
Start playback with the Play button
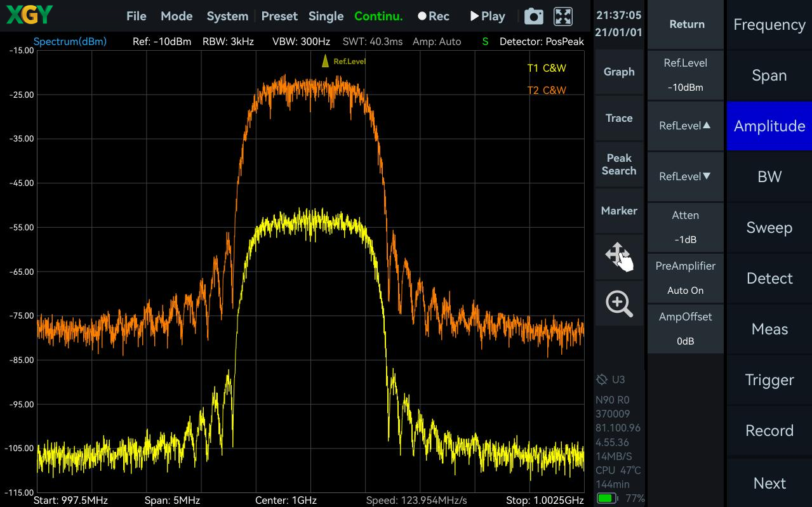pyautogui.click(x=488, y=16)
